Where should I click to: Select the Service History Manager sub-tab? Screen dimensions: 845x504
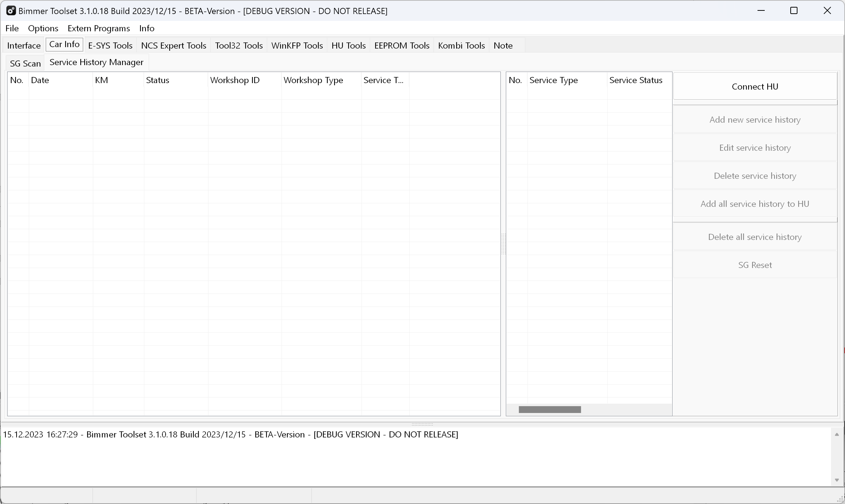pos(96,62)
